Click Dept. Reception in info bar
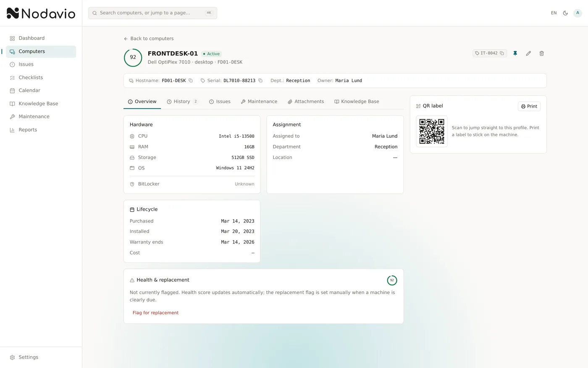The image size is (588, 368). tap(298, 81)
